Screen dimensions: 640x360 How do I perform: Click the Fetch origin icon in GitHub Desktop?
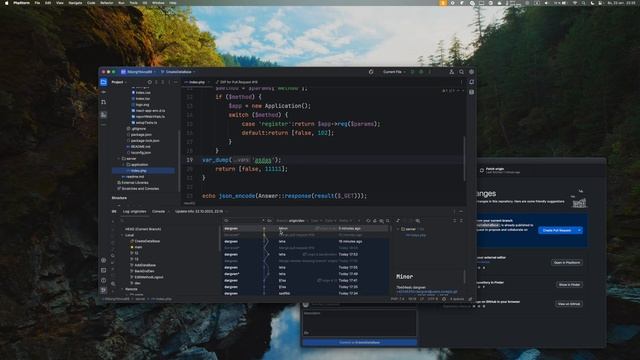tap(482, 170)
